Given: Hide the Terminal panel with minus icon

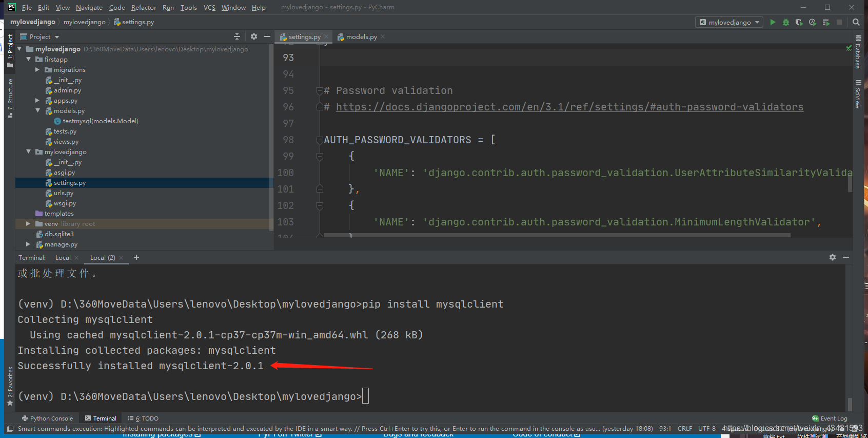Looking at the screenshot, I should click(x=846, y=257).
